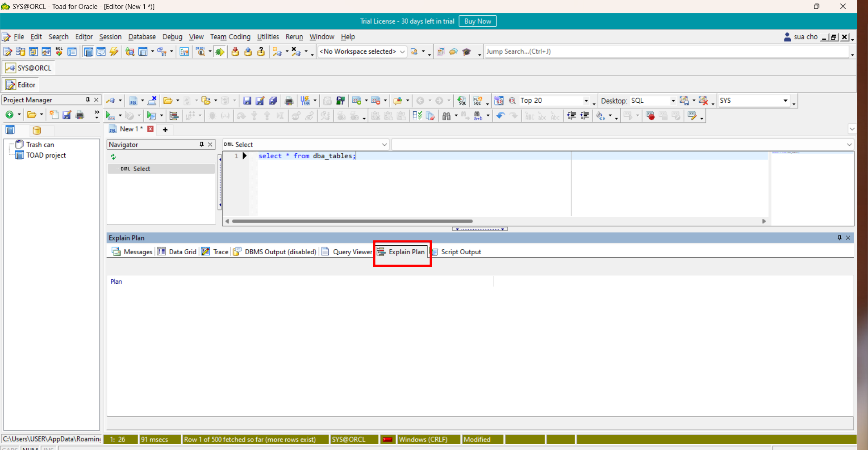Open dropdown arrow next to Execute statement
This screenshot has width=868, height=450.
(x=120, y=116)
